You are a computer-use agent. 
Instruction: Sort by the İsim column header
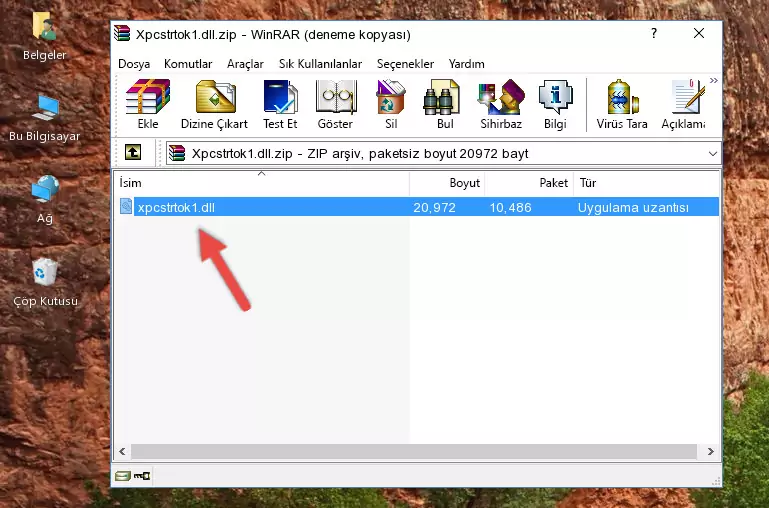click(262, 183)
